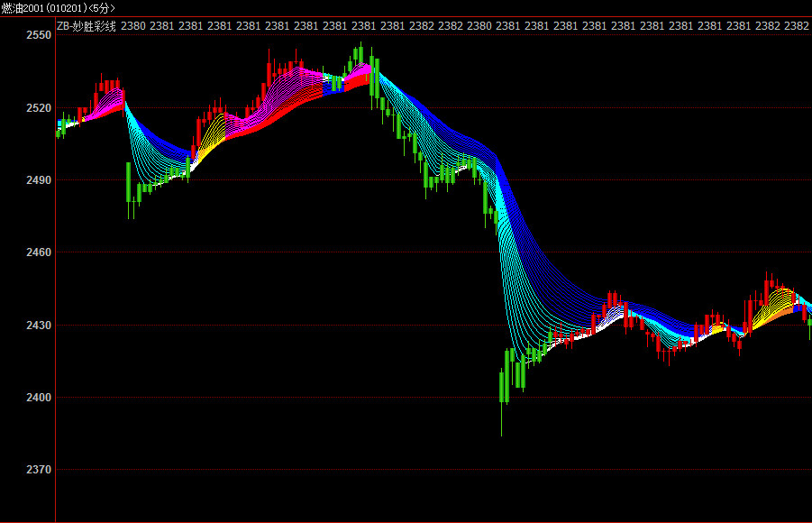Click the 2460 price axis label

[39, 252]
